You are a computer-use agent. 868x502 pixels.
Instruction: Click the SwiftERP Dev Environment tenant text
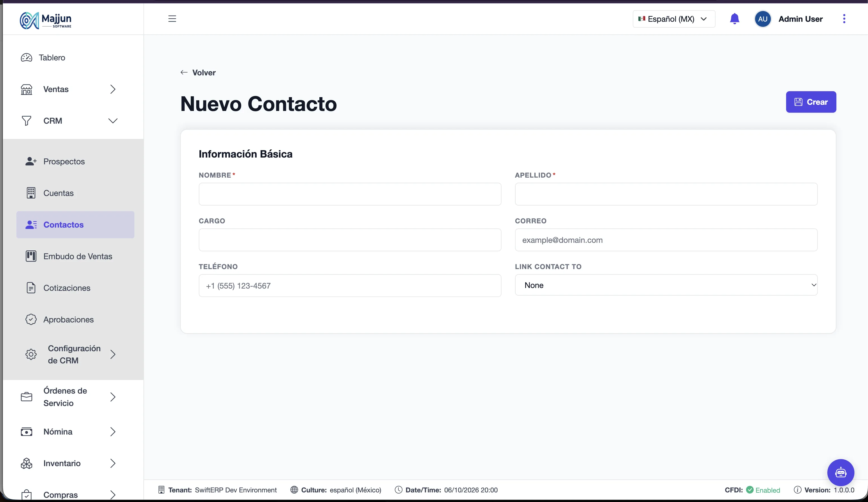(x=235, y=490)
